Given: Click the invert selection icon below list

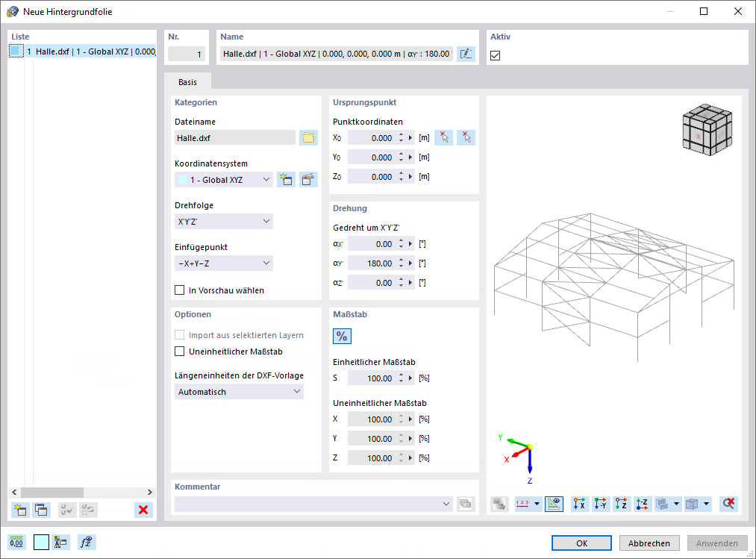Looking at the screenshot, I should [88, 510].
